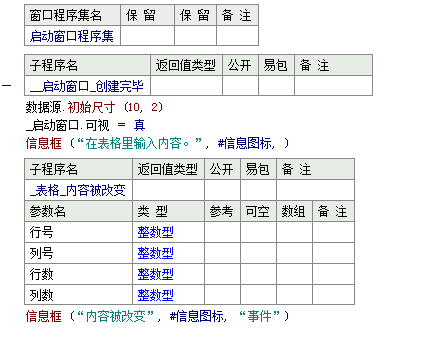Click the 参数名 header cell
The height and width of the screenshot is (364, 432).
coord(79,211)
